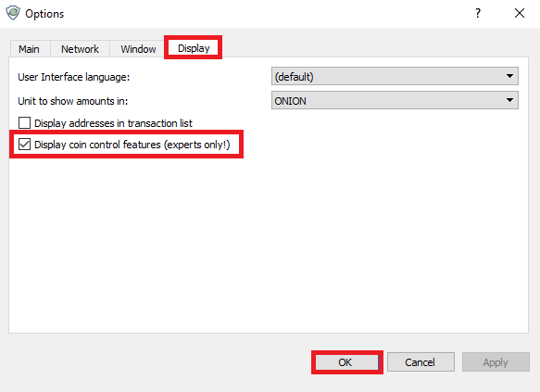Click the question mark help button
The height and width of the screenshot is (392, 540).
coord(478,13)
